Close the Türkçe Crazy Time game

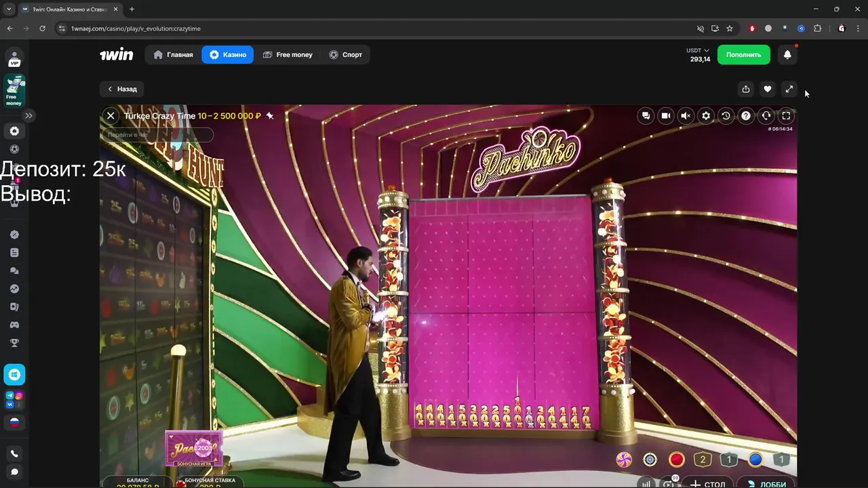111,116
